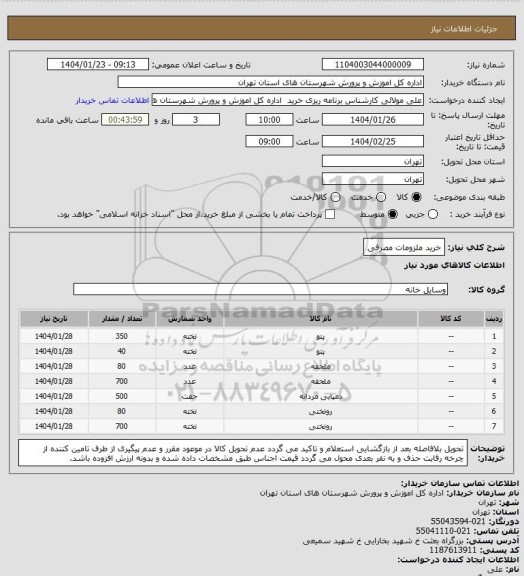Click the remaining days field showing 3

pyautogui.click(x=196, y=120)
